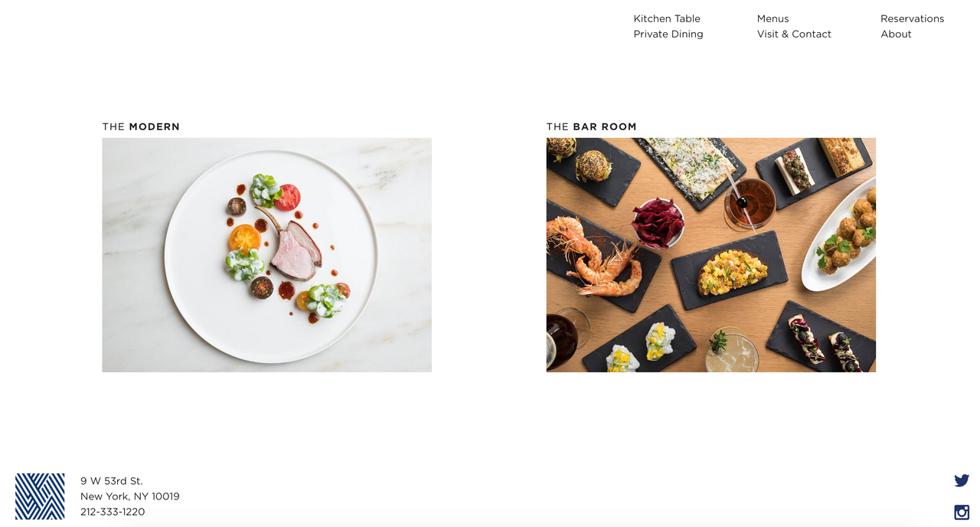Go to the About page
The width and height of the screenshot is (980, 527).
click(x=896, y=34)
